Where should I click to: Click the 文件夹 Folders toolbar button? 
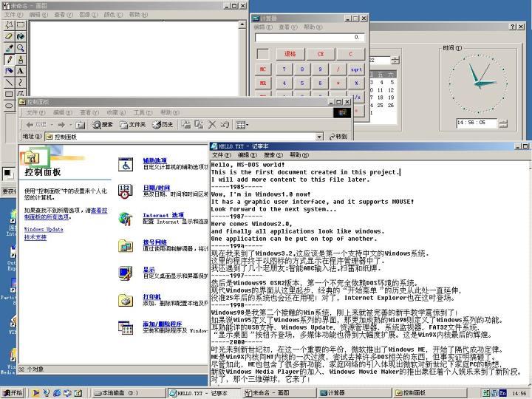tap(132, 125)
